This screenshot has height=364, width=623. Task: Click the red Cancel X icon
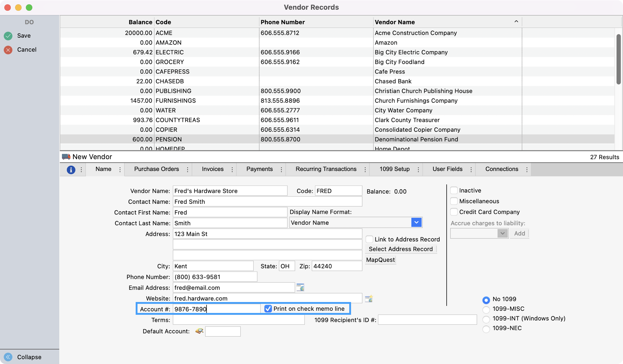(8, 50)
